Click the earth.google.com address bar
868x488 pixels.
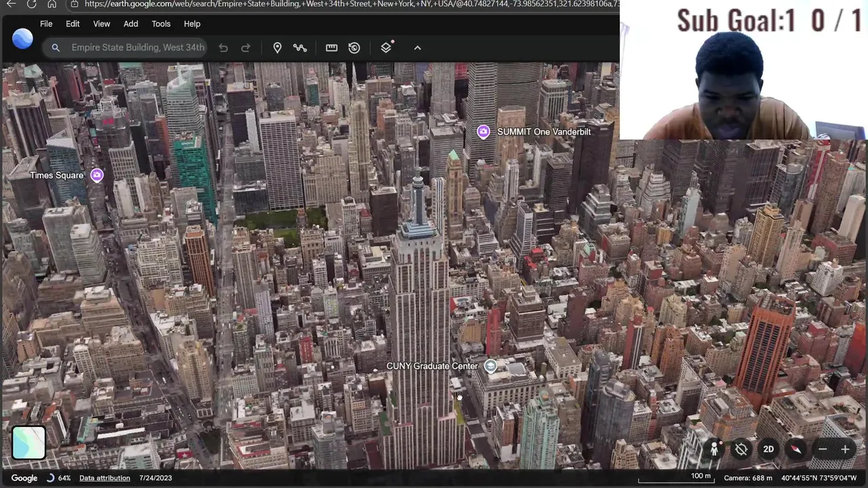click(351, 4)
